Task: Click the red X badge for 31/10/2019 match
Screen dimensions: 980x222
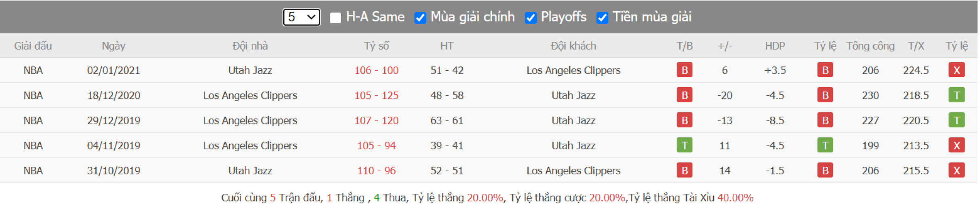Action: point(956,170)
